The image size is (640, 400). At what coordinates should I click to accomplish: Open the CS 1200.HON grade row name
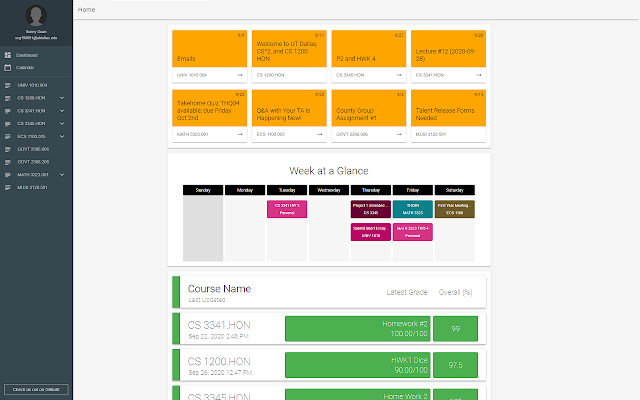[219, 362]
